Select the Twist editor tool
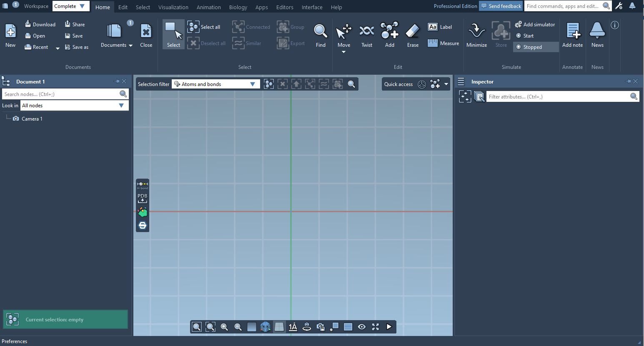The width and height of the screenshot is (644, 346). pyautogui.click(x=367, y=35)
